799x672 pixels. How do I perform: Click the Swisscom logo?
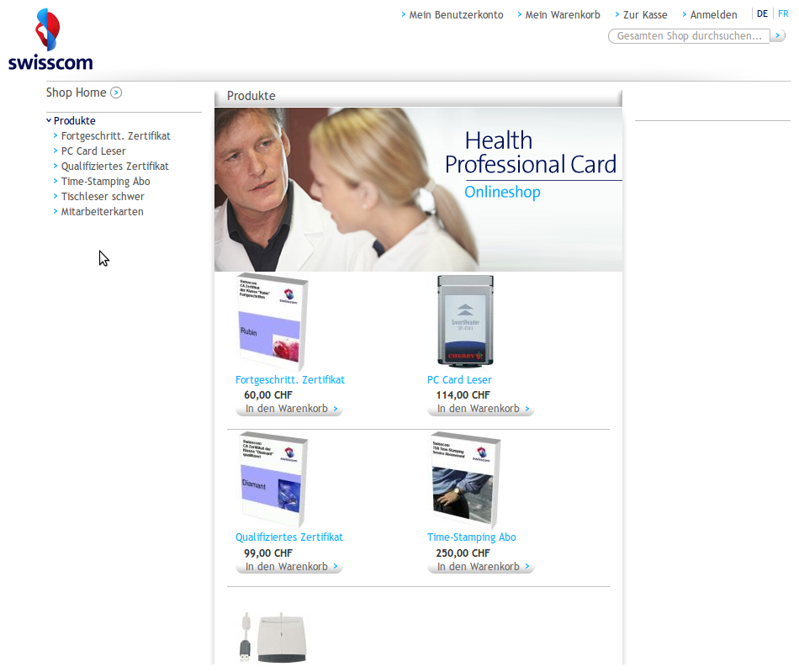[x=50, y=40]
